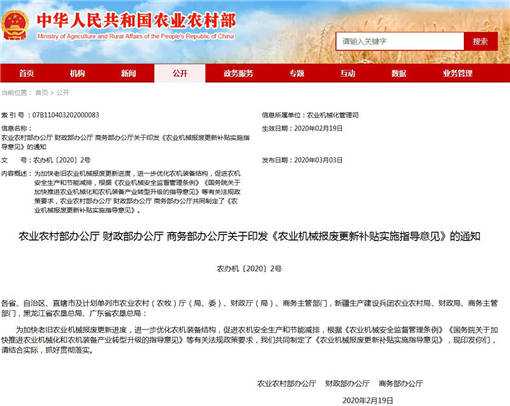Focus the keyword search input field
This screenshot has height=406, width=510.
pyautogui.click(x=400, y=41)
